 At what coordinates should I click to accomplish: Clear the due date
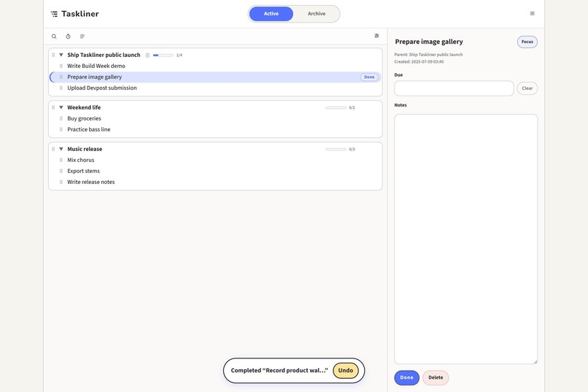coord(527,88)
